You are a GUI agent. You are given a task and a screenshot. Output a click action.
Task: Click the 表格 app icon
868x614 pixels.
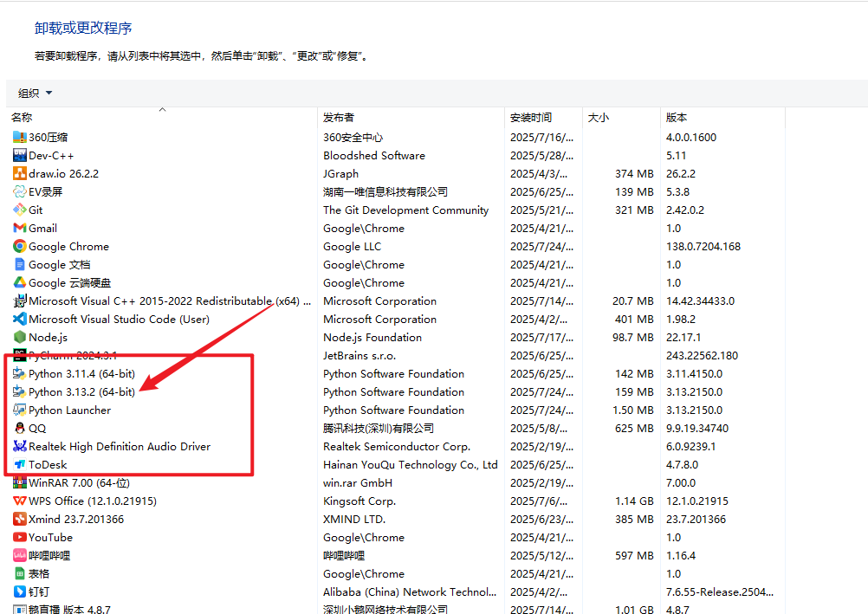(19, 573)
